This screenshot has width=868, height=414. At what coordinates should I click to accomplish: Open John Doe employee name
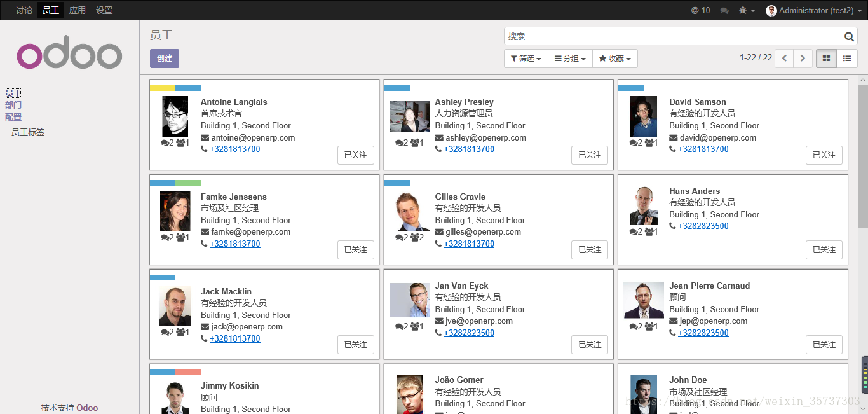click(x=688, y=380)
